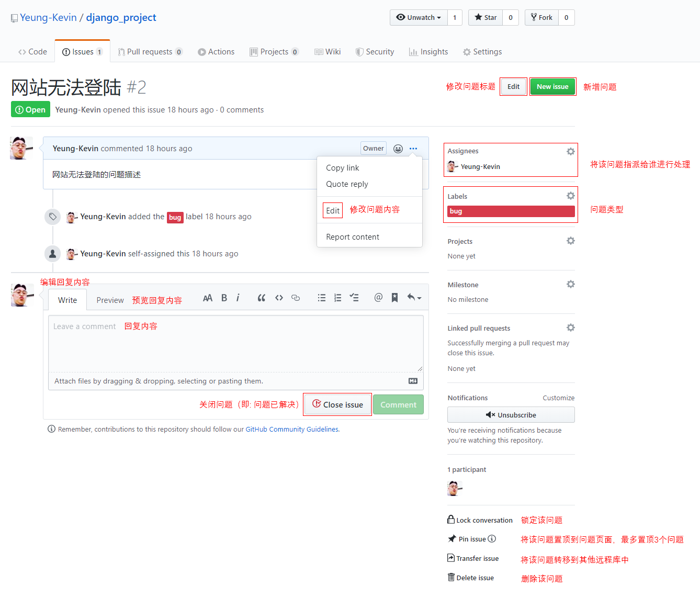Click the watchers count next to Unwatch
Screen dimensions: 700x598
click(x=455, y=17)
